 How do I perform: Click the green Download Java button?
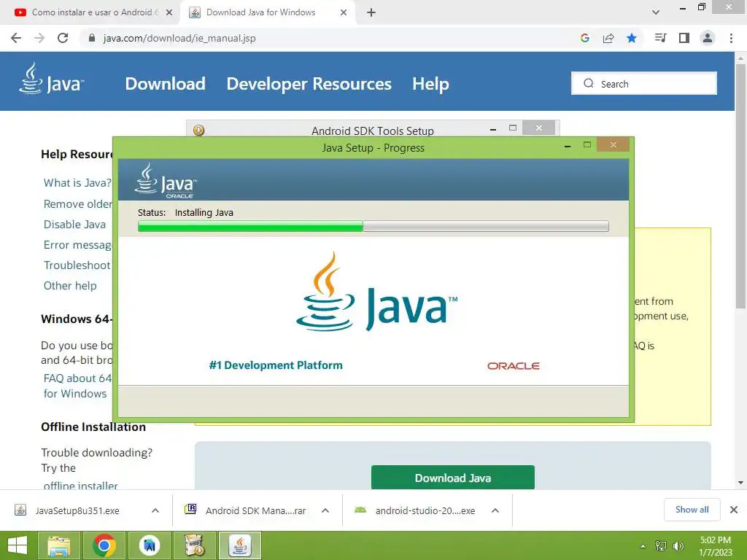click(452, 477)
